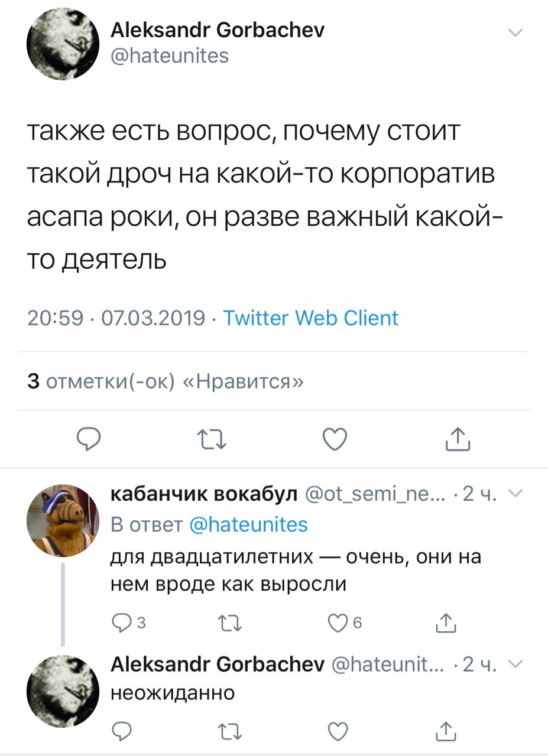Open Aleksandr Gorbachev's avatar at top
The height and width of the screenshot is (756, 548).
61,44
